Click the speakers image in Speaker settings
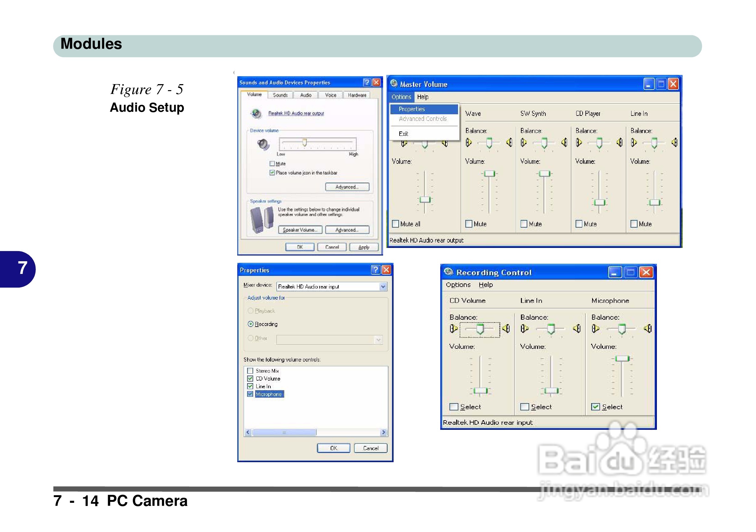756x532 pixels. coord(262,220)
